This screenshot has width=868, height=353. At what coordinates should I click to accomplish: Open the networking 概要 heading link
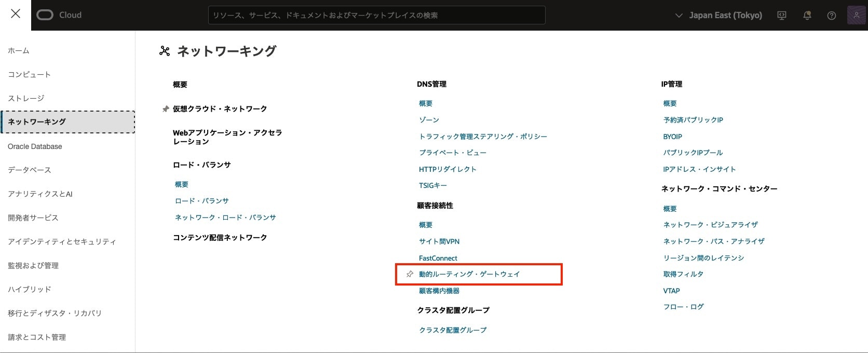click(x=180, y=85)
